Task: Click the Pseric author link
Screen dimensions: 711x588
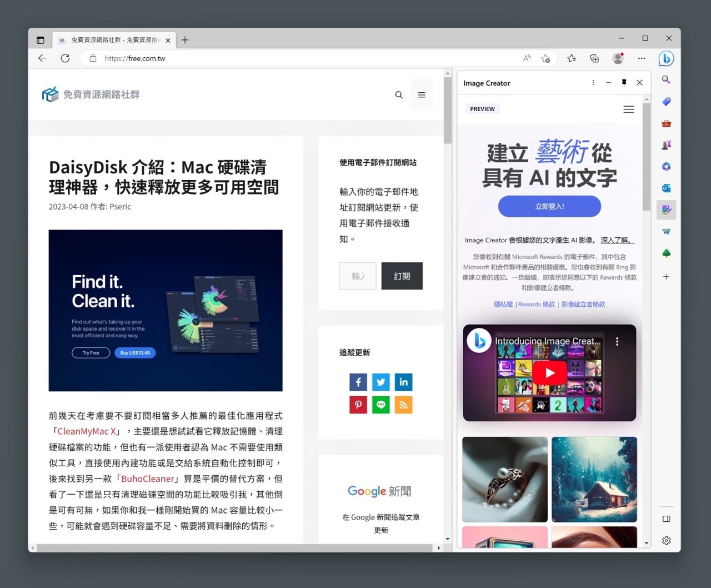Action: (121, 207)
